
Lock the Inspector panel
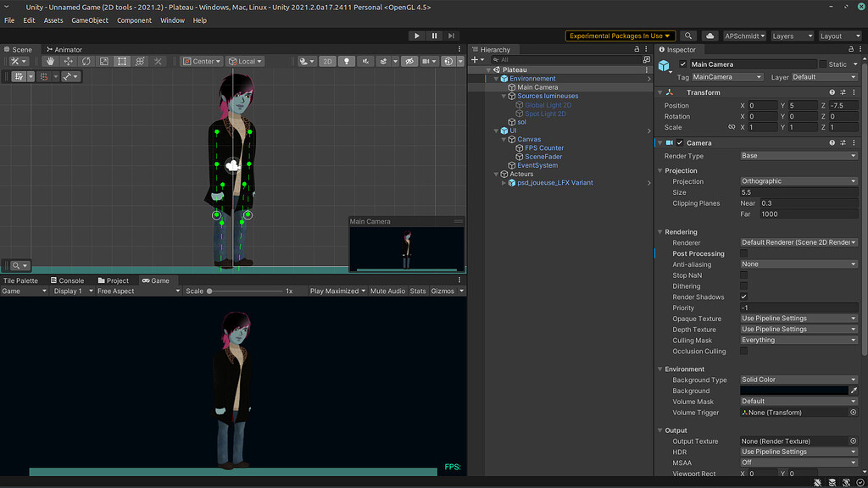coord(853,50)
